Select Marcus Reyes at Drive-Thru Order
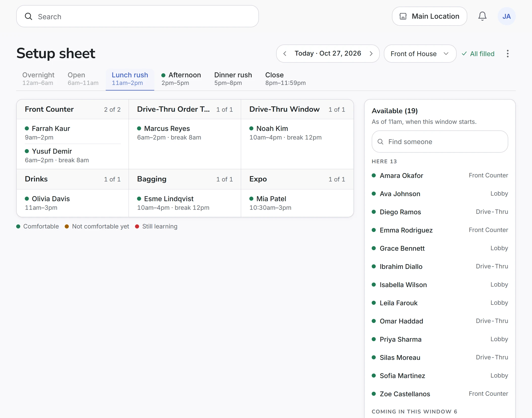 click(x=185, y=133)
